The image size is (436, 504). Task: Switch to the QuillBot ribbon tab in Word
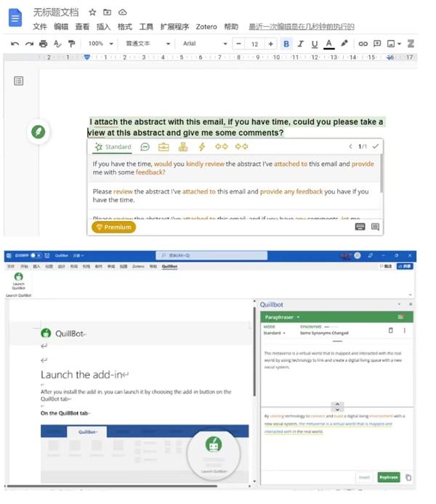coord(169,266)
